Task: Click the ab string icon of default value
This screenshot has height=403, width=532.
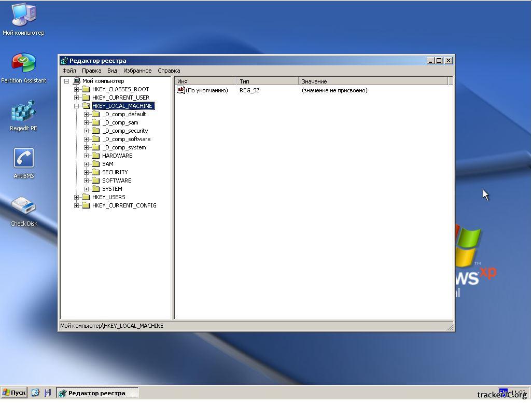Action: [181, 90]
